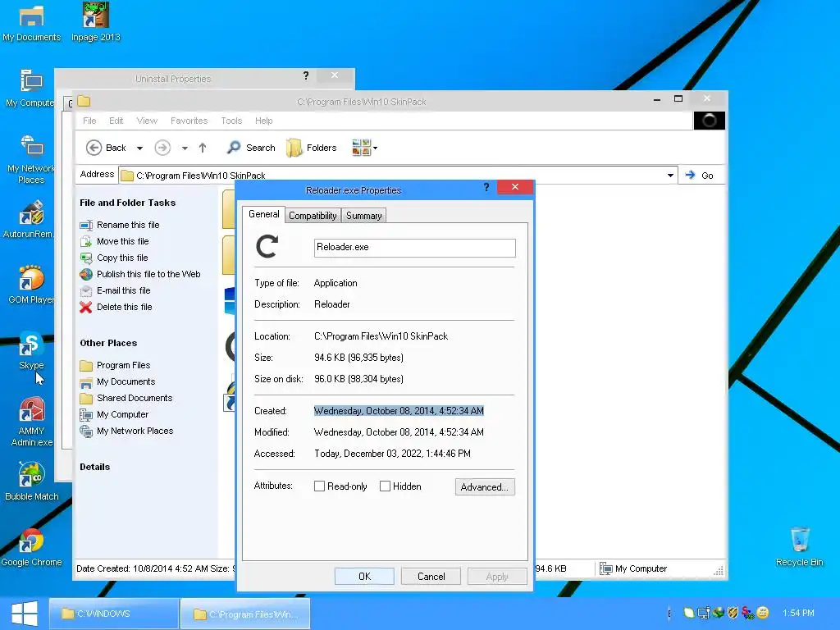Open the View menu in Explorer
Screen dimensions: 840x630
click(x=147, y=121)
